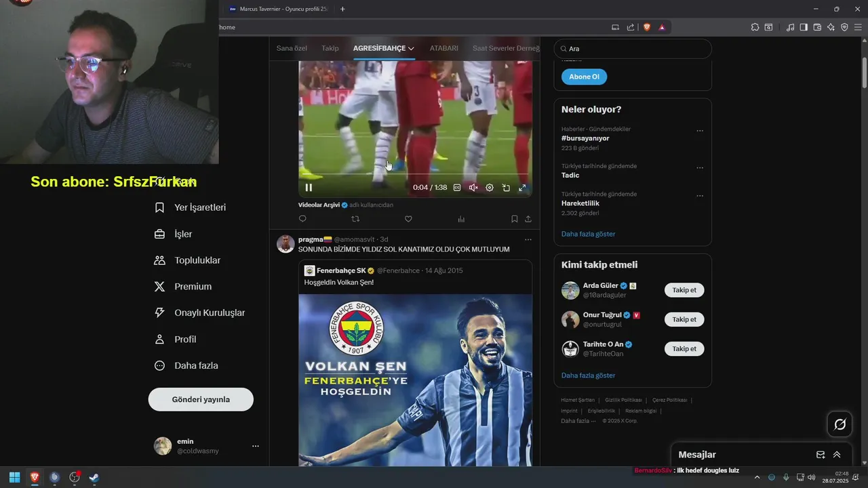
Task: Click the Brave icon on taskbar
Action: tap(35, 477)
